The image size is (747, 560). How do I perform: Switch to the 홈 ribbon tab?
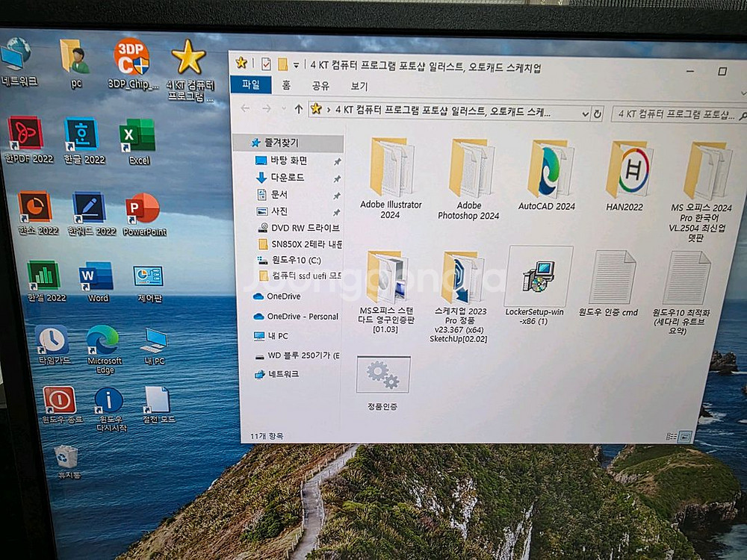[x=286, y=85]
